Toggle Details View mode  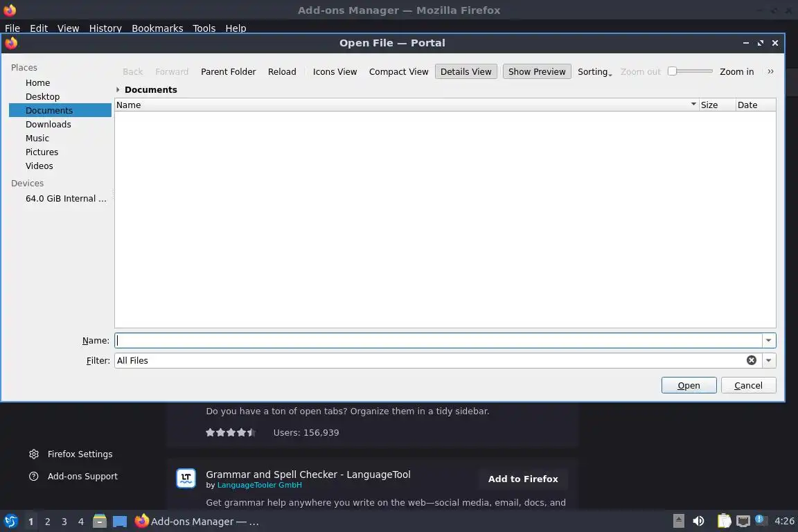pyautogui.click(x=465, y=72)
